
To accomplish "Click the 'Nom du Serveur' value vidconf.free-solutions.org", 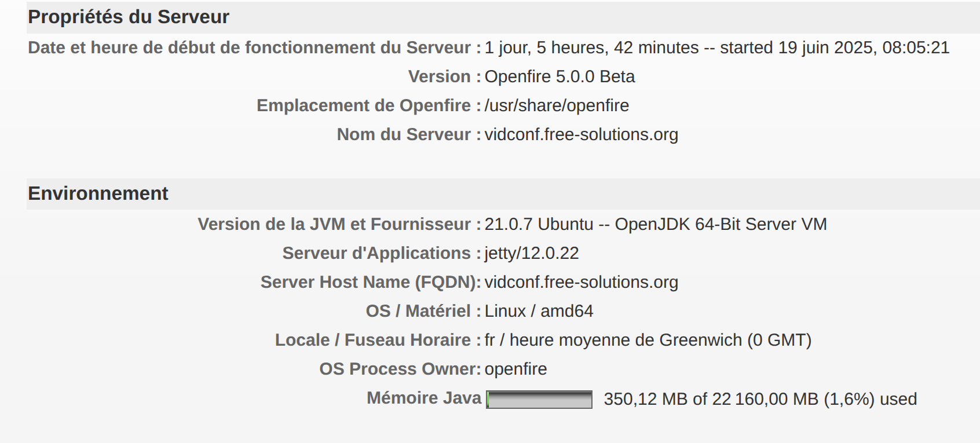I will (582, 134).
